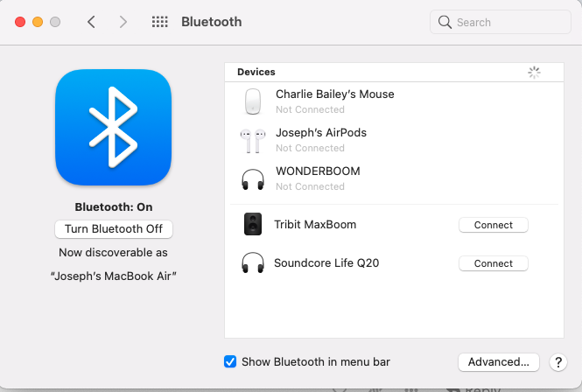This screenshot has height=392, width=582.
Task: Connect to Soundcore Life Q20
Action: (494, 263)
